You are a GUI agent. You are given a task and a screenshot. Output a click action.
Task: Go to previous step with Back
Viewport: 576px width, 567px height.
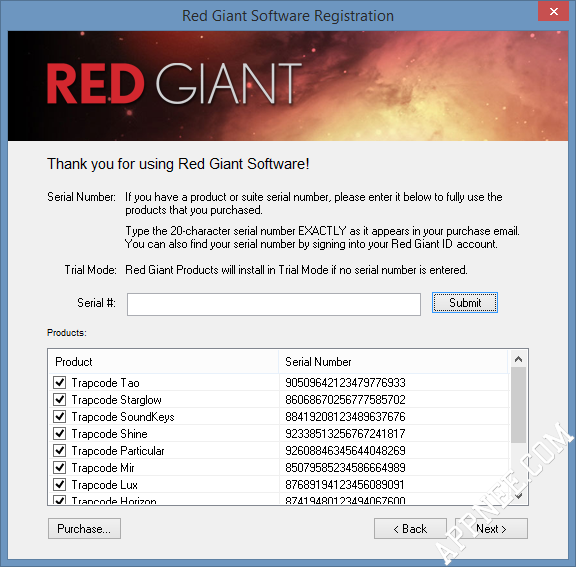coord(410,528)
